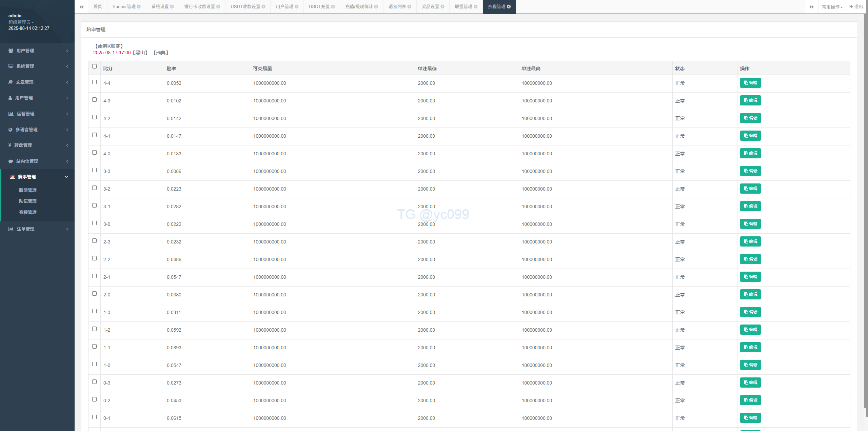Open the 常用操作 dropdown
Screen dimensions: 868x431
(832, 7)
